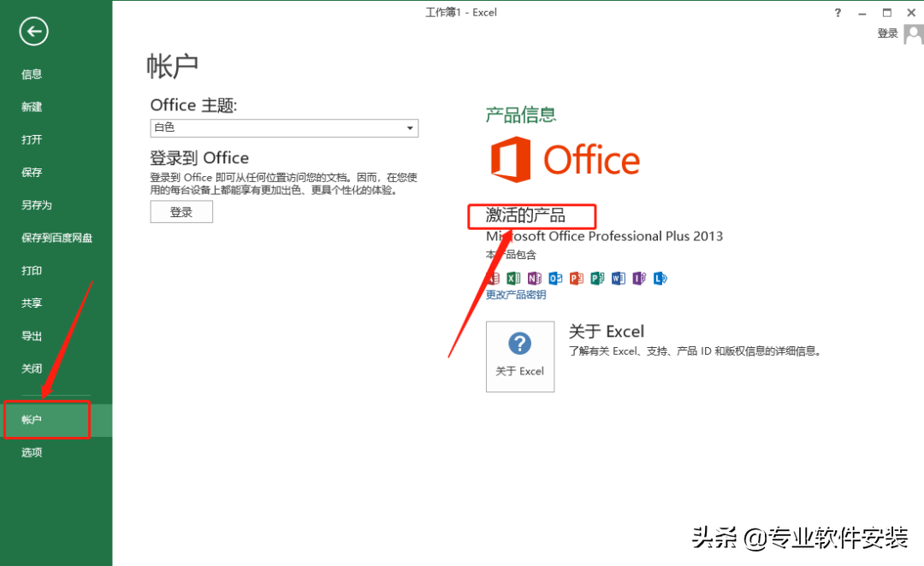Click the blue Outlook product icon
The width and height of the screenshot is (924, 566).
click(x=555, y=278)
